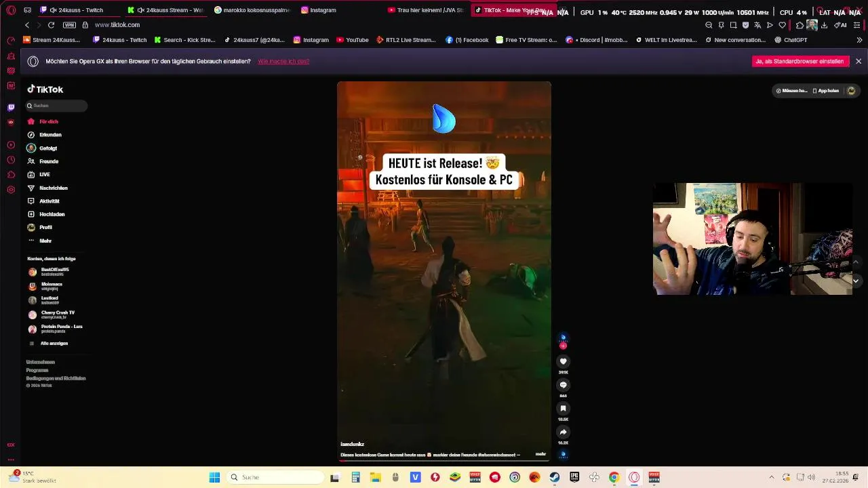Follow the creator via plus badge
The width and height of the screenshot is (868, 488).
click(x=563, y=346)
